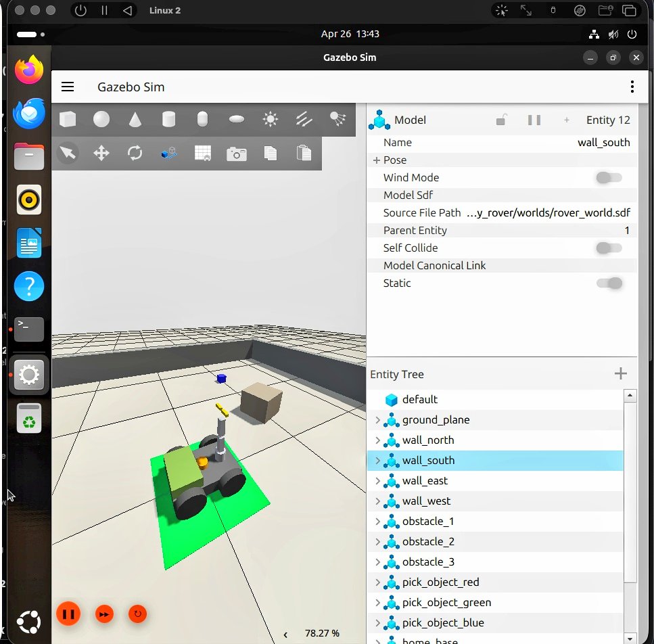Step the simulation forward
The image size is (654, 644).
tap(104, 614)
